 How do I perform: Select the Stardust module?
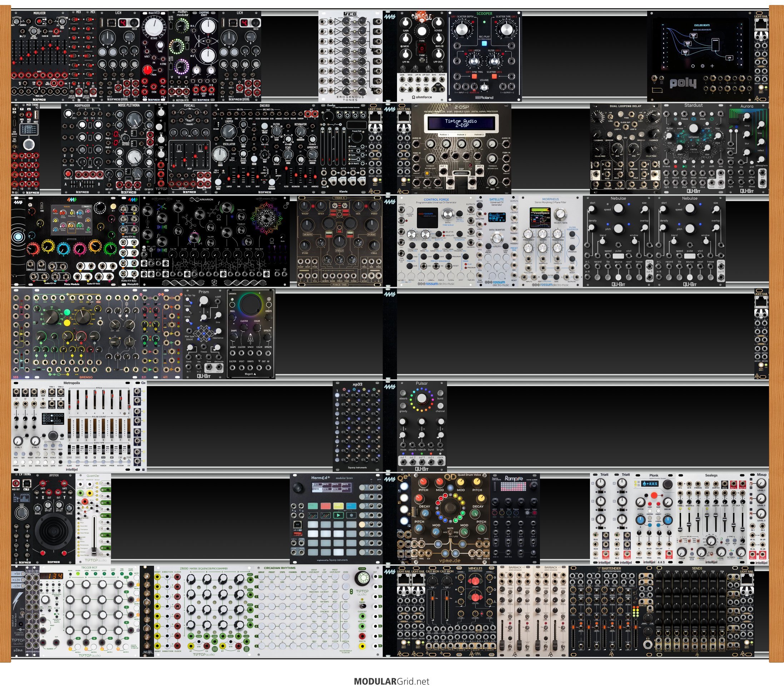[694, 149]
